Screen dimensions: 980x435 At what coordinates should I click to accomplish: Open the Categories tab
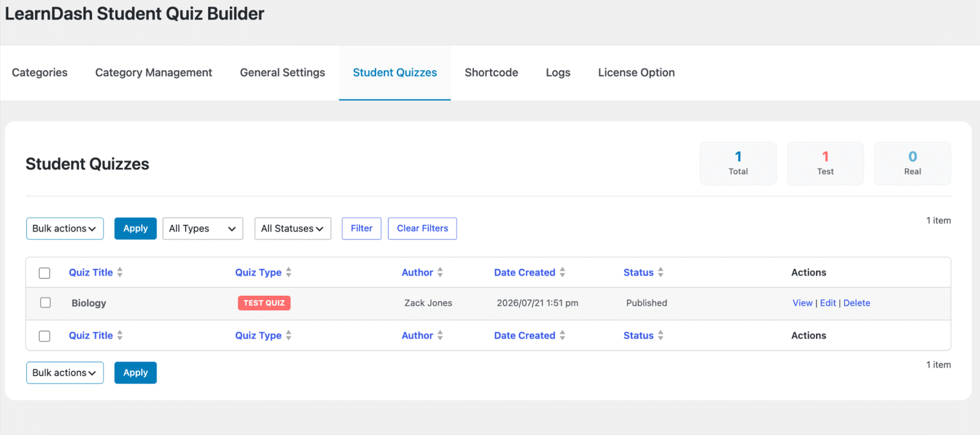pyautogui.click(x=40, y=72)
